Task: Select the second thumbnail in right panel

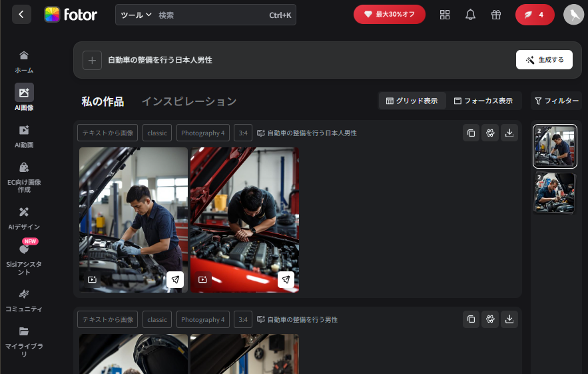Action: pos(555,193)
